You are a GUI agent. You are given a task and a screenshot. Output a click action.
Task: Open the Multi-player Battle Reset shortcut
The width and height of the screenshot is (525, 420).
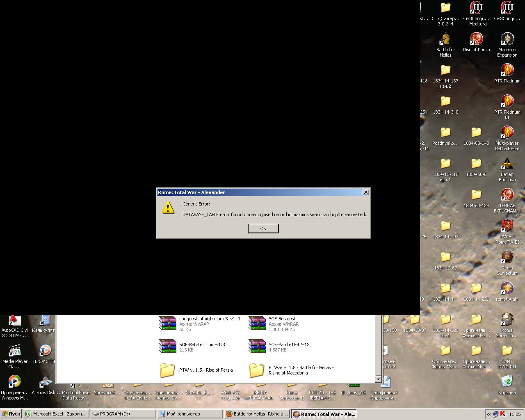(x=507, y=138)
